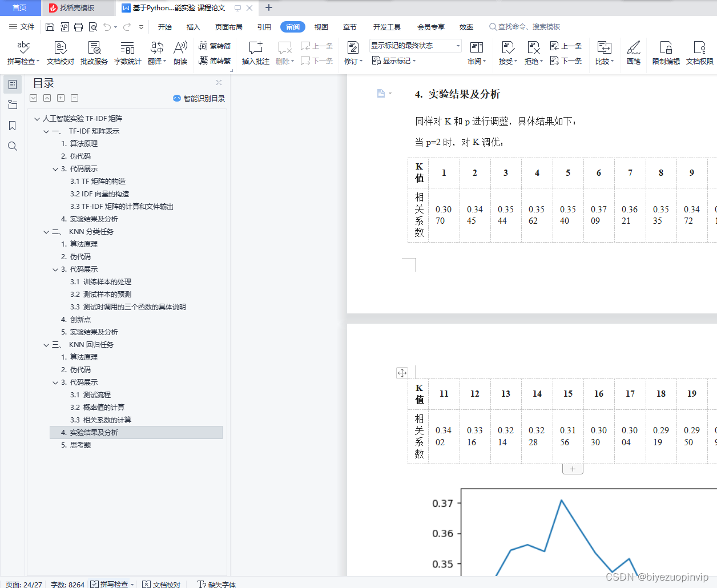Screen dimensions: 717x588
Task: Collapse 人工智能实验 TF-IDF 矩阵 tree root
Action: click(x=37, y=119)
